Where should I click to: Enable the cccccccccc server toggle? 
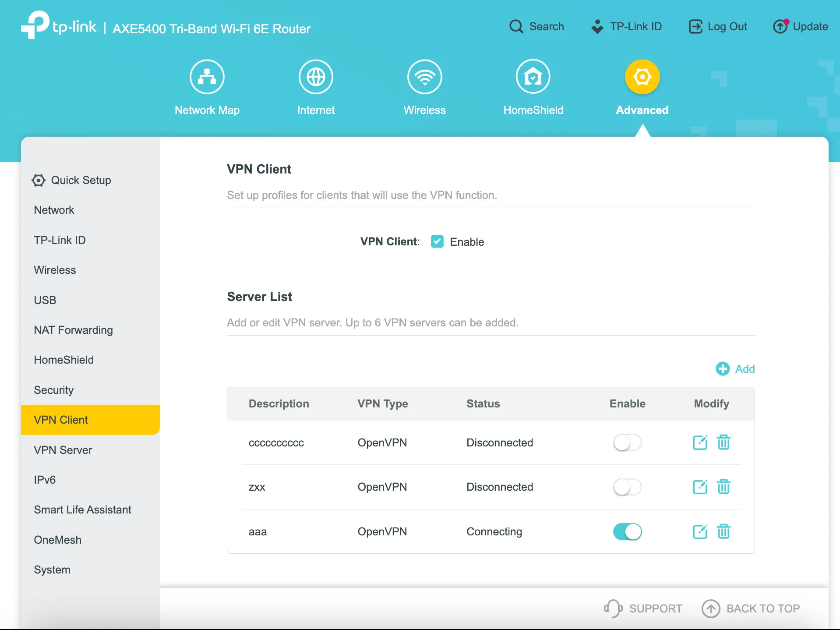[x=627, y=442]
